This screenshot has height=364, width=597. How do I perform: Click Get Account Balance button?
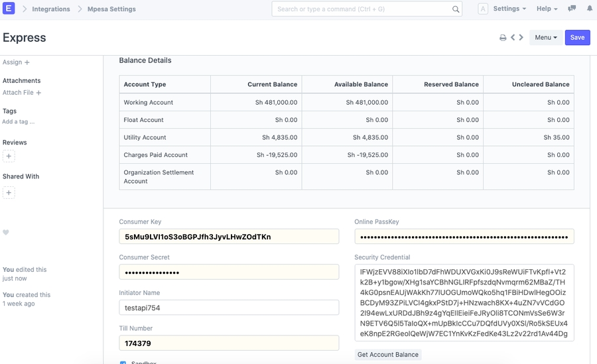click(388, 355)
